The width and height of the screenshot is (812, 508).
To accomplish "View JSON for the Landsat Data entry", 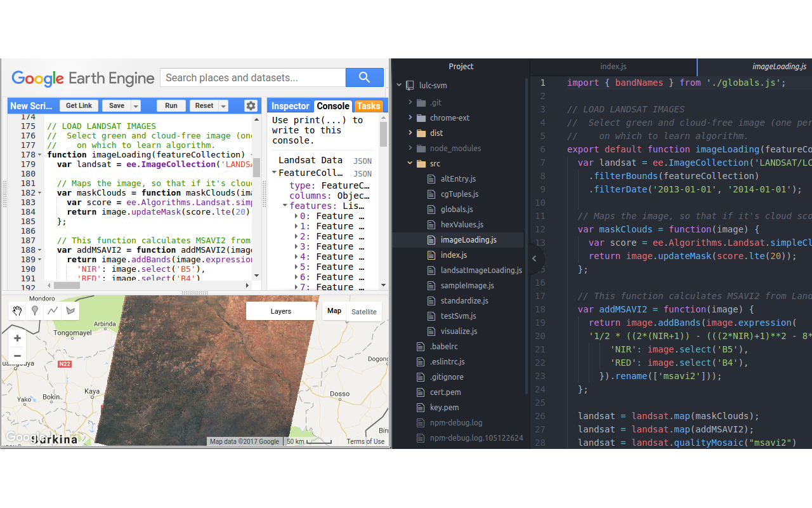I will (362, 161).
